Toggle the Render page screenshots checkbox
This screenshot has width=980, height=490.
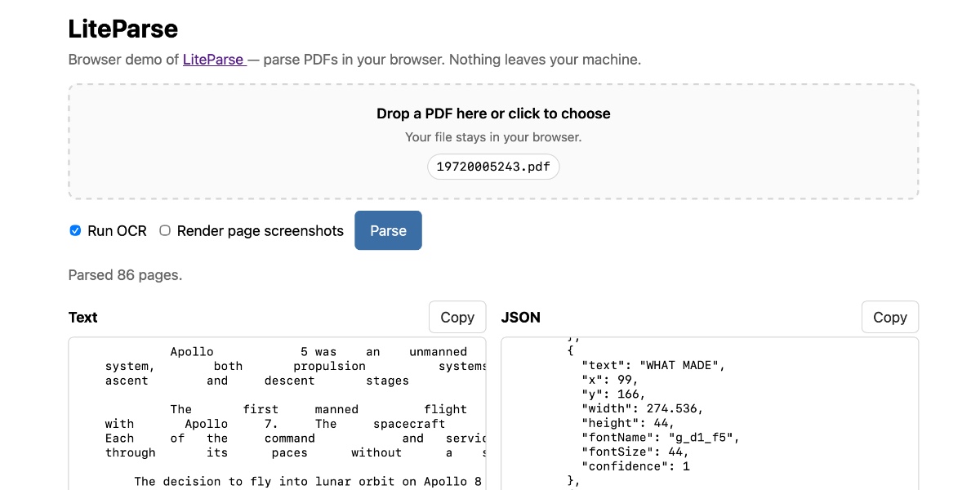[165, 231]
